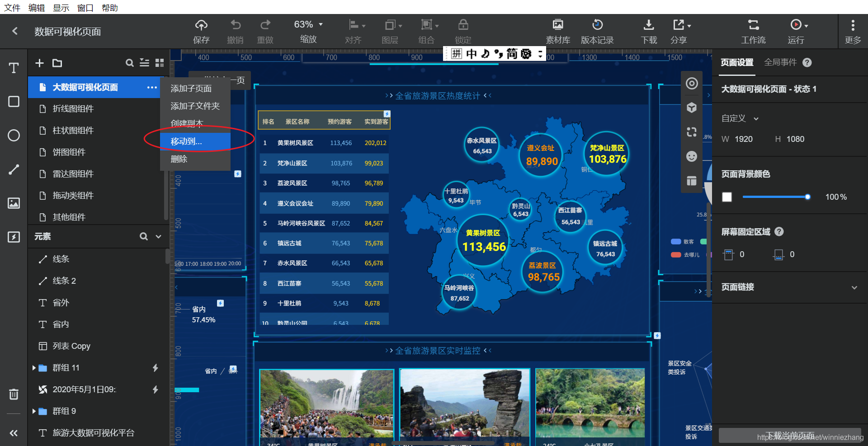Screen dimensions: 868x446
Task: Switch to 全局事件 tab
Action: coord(780,62)
